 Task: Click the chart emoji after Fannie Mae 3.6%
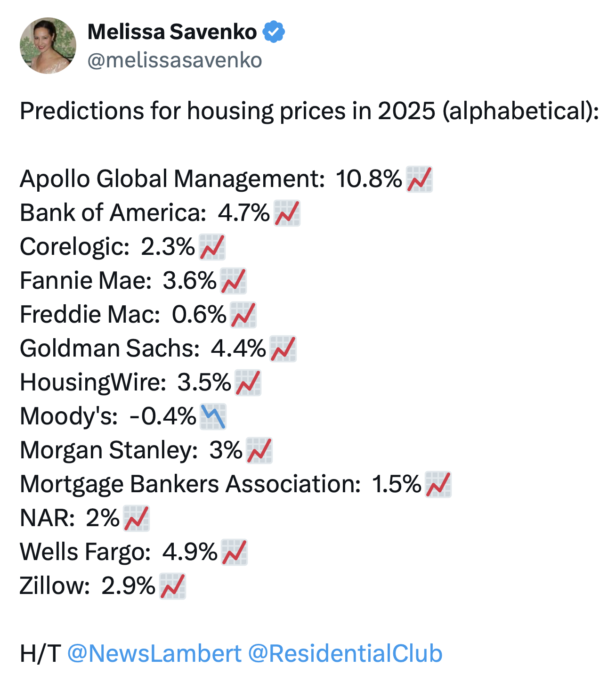point(233,281)
